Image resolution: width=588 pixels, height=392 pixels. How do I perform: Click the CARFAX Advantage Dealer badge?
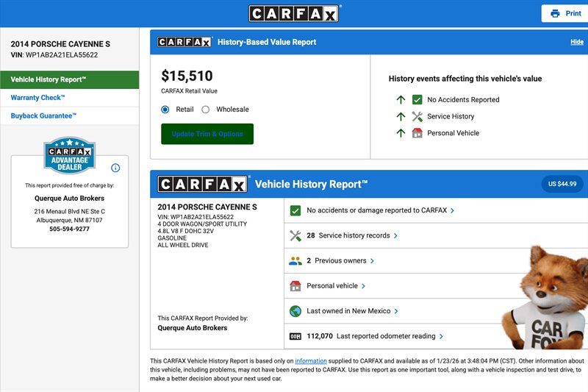click(70, 157)
